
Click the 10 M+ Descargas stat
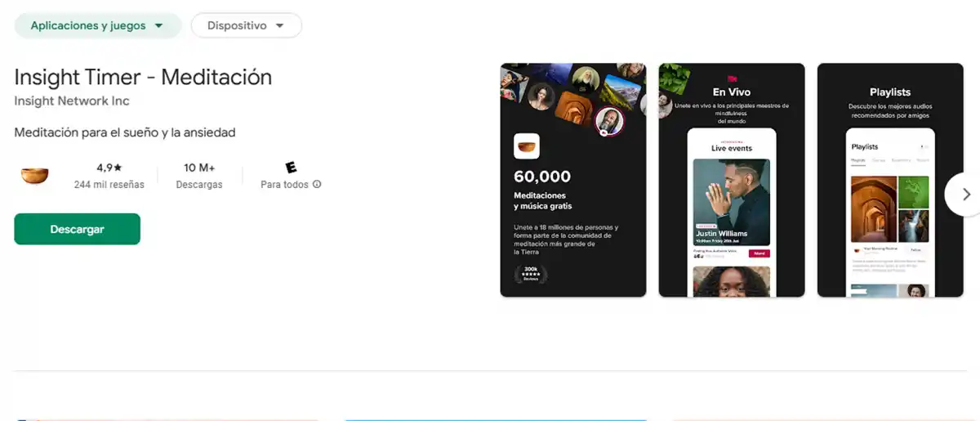pyautogui.click(x=199, y=176)
